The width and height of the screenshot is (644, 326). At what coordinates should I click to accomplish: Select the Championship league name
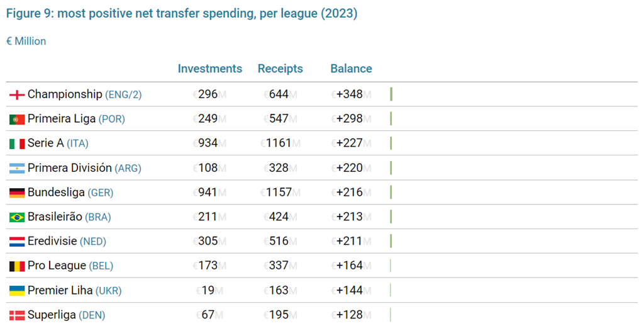click(65, 94)
